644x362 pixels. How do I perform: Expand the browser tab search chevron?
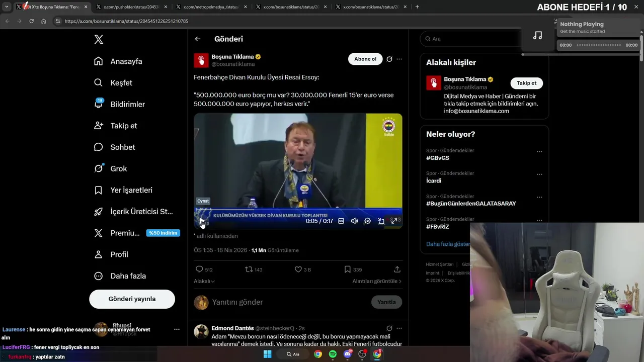click(x=7, y=7)
